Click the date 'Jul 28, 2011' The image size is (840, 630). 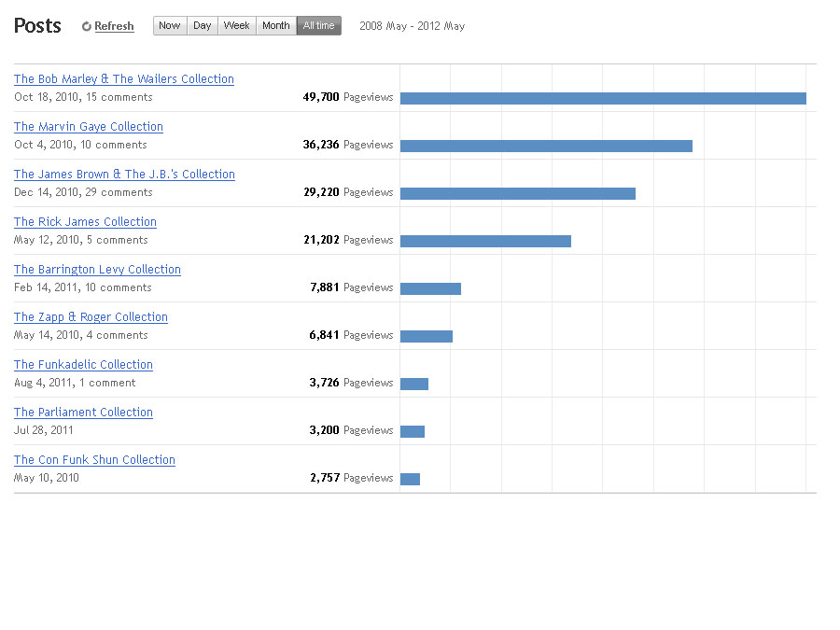[43, 430]
